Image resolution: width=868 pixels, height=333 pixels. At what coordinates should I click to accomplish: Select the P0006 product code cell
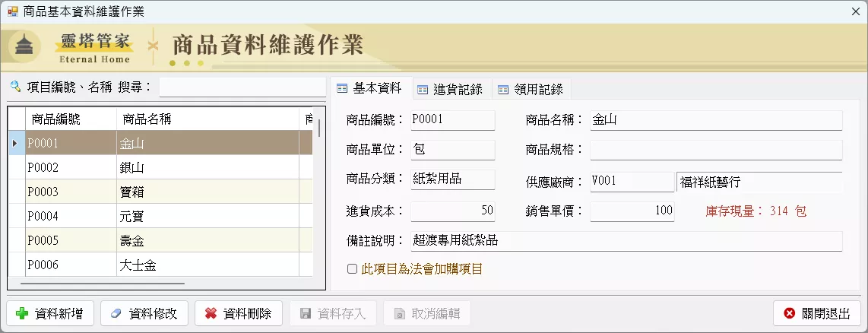(x=71, y=265)
